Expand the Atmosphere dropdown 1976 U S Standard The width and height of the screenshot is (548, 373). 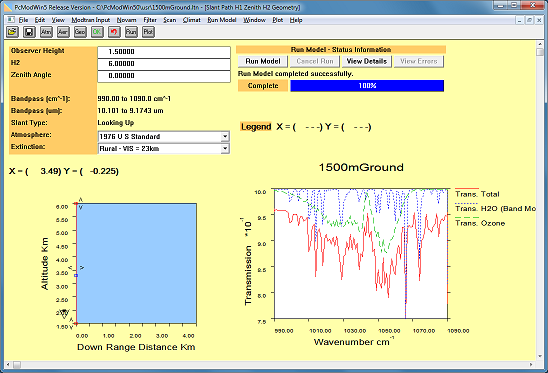[225, 136]
